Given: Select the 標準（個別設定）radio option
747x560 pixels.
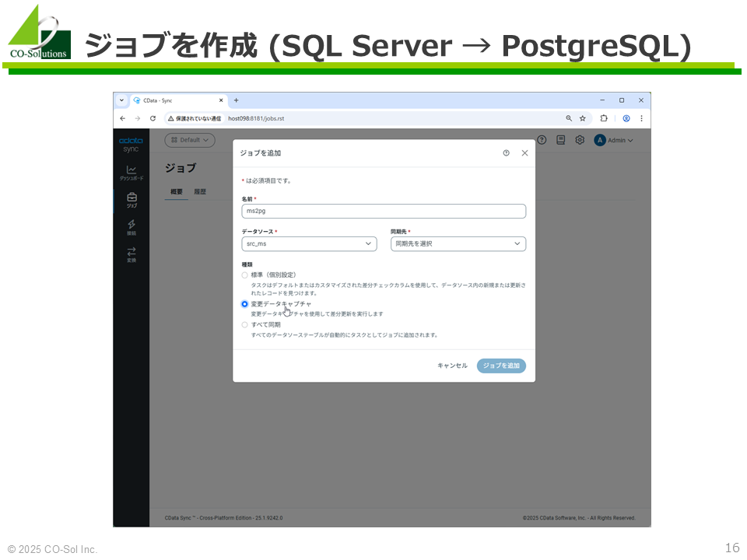Looking at the screenshot, I should (x=244, y=275).
